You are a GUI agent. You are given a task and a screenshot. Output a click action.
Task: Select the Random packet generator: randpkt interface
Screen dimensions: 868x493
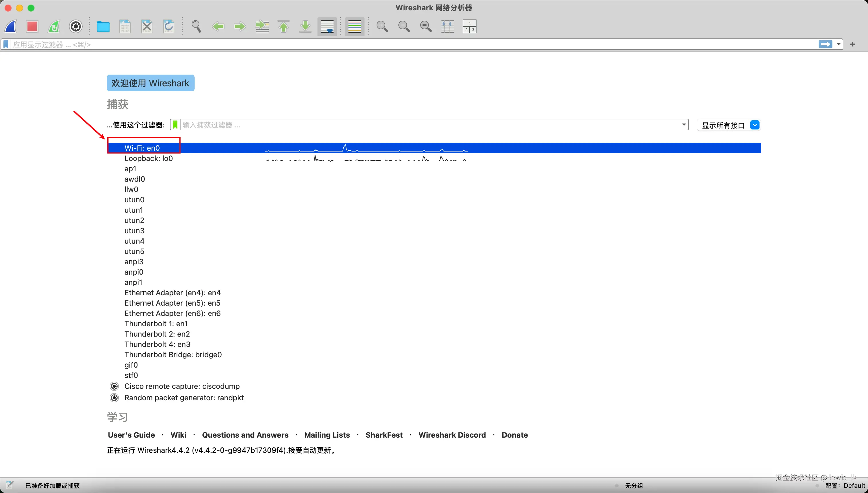[x=184, y=397]
